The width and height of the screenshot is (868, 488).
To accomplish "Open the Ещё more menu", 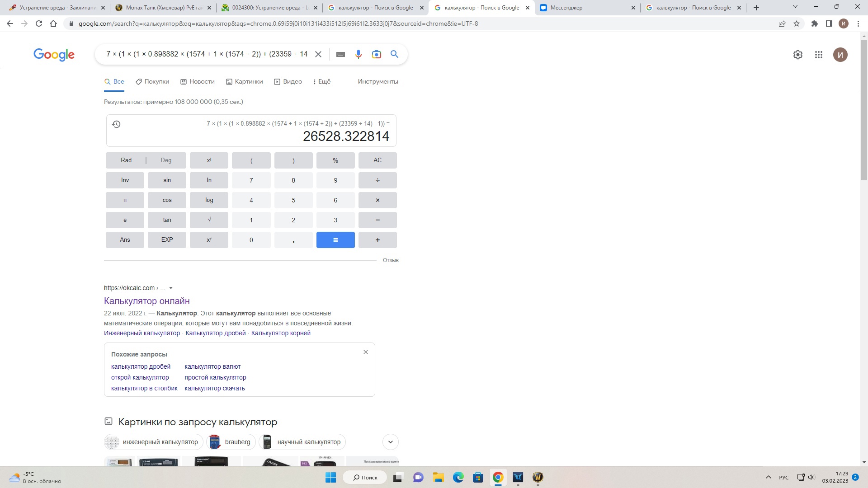I will pos(321,81).
